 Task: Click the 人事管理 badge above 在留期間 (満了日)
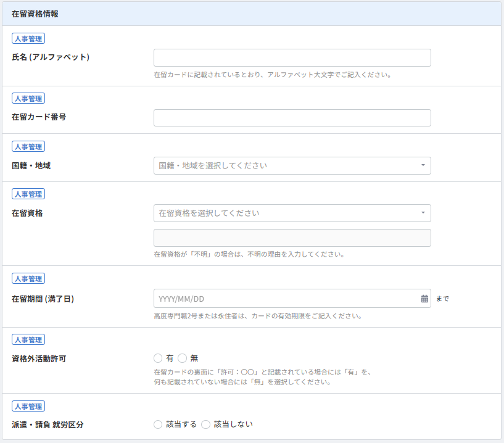tap(28, 279)
